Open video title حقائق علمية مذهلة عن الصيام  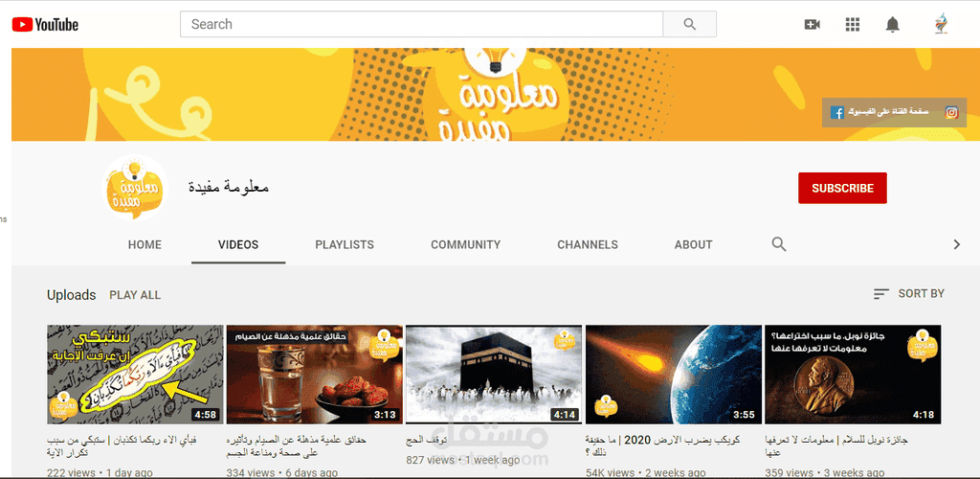[299, 445]
